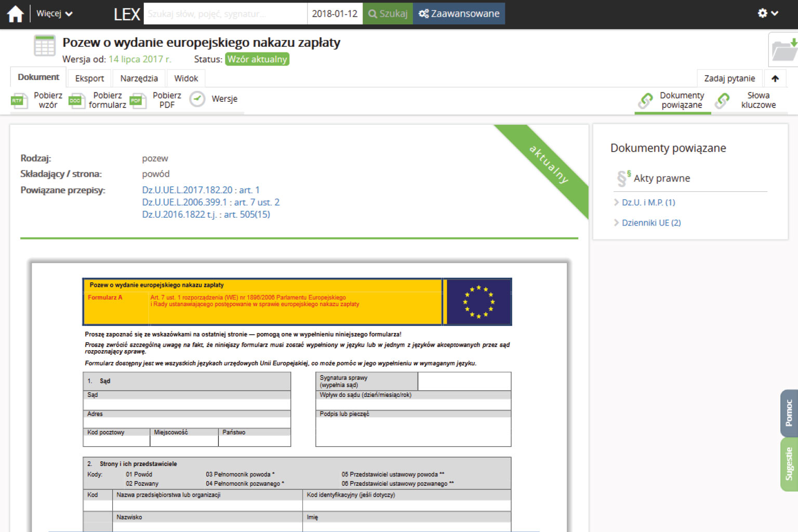The image size is (798, 532).
Task: Click the DOC Pobierz formularz icon
Action: [x=76, y=100]
